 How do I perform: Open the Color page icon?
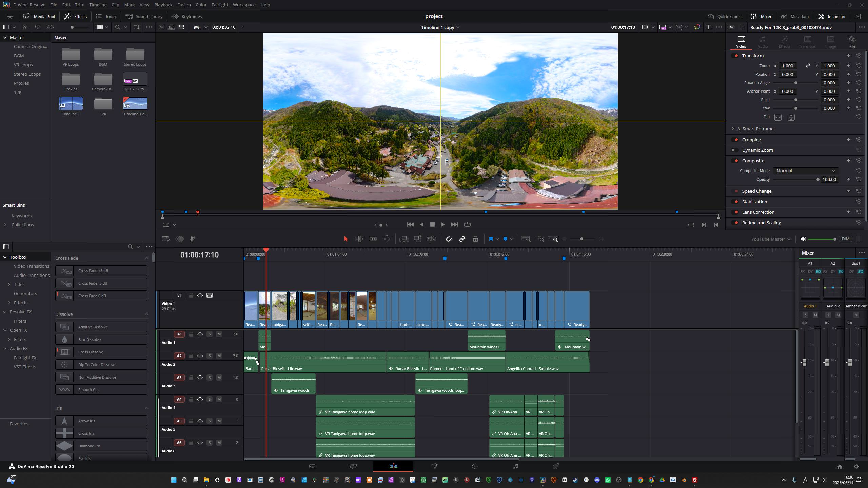[x=475, y=466]
